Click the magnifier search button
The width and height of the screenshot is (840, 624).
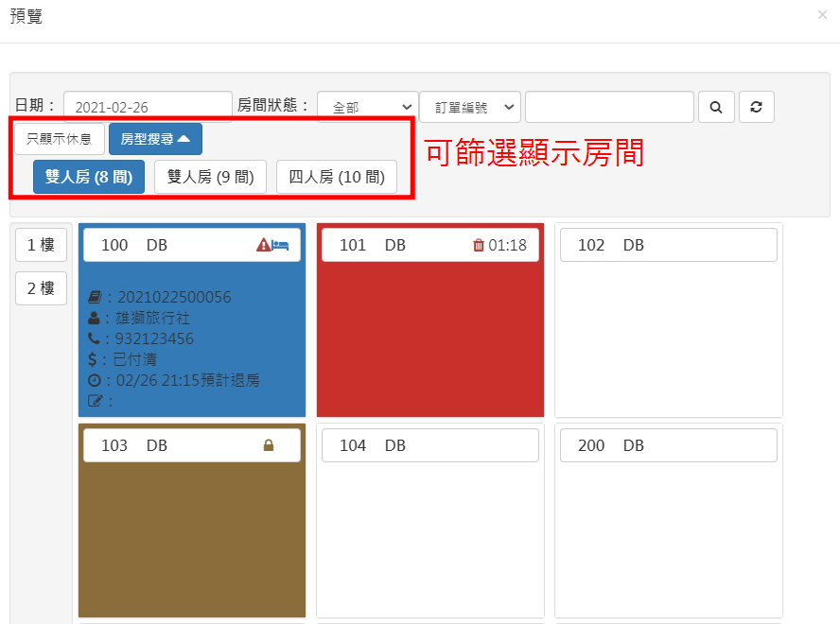(716, 107)
